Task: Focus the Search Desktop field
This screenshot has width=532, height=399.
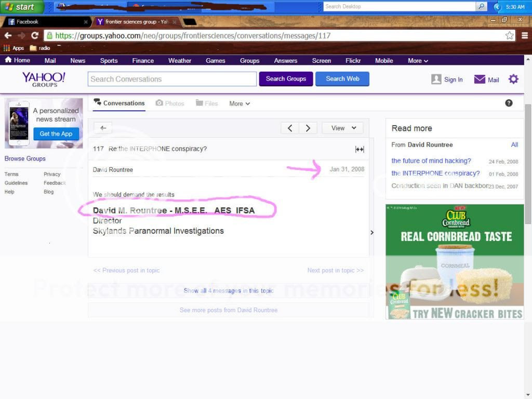Action: coord(400,6)
